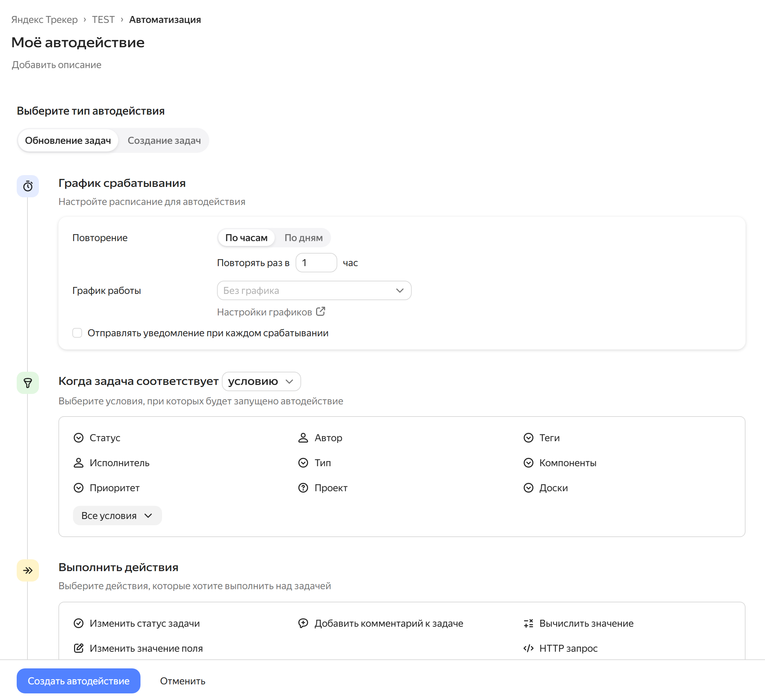Open the external link icon next to Настройки графиков
765x700 pixels.
click(321, 312)
